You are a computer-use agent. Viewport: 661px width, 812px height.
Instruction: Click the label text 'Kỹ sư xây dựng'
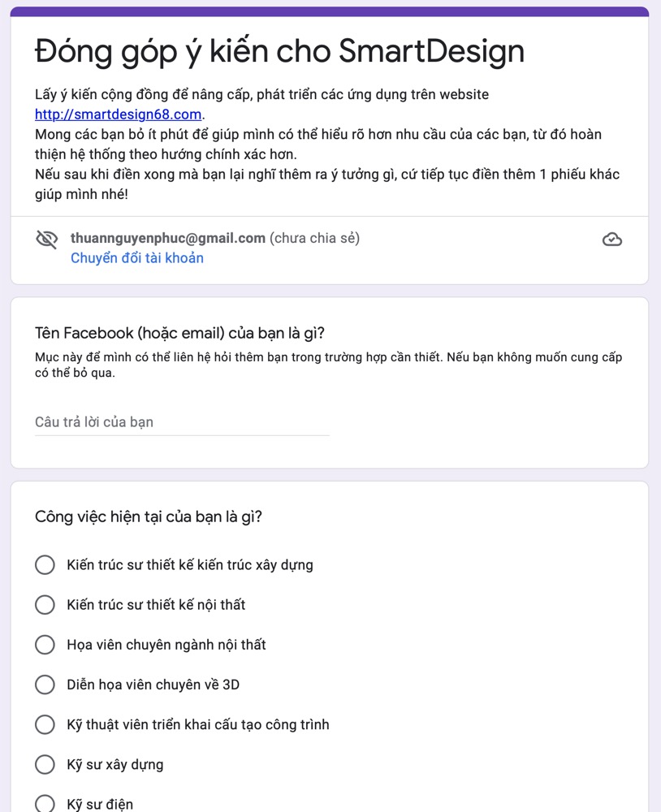point(115,765)
